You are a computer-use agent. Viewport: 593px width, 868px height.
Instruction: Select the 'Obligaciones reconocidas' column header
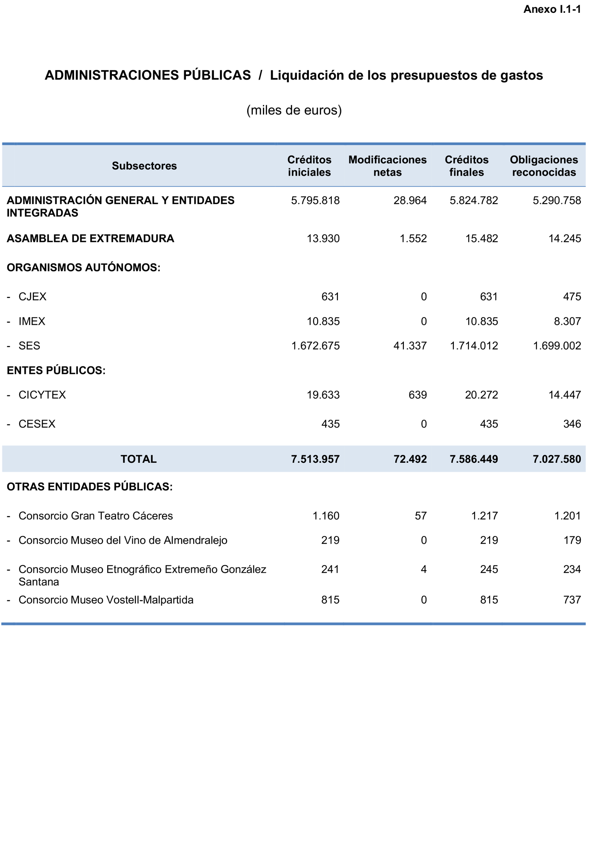tap(544, 166)
